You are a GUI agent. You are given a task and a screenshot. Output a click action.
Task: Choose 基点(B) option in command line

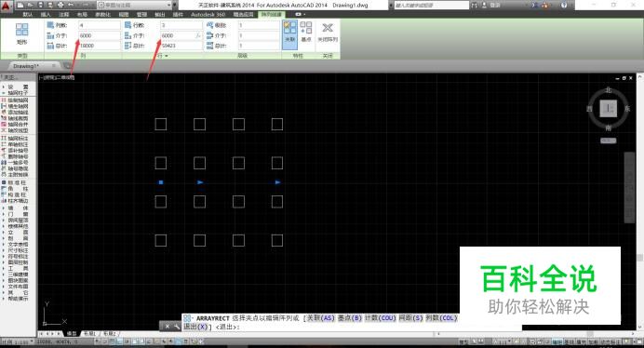point(350,318)
